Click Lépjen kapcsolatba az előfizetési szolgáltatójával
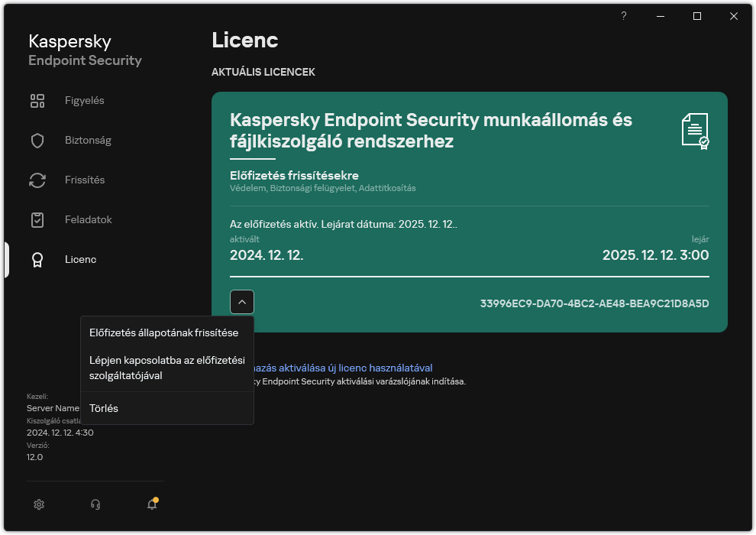The width and height of the screenshot is (756, 535). point(166,367)
